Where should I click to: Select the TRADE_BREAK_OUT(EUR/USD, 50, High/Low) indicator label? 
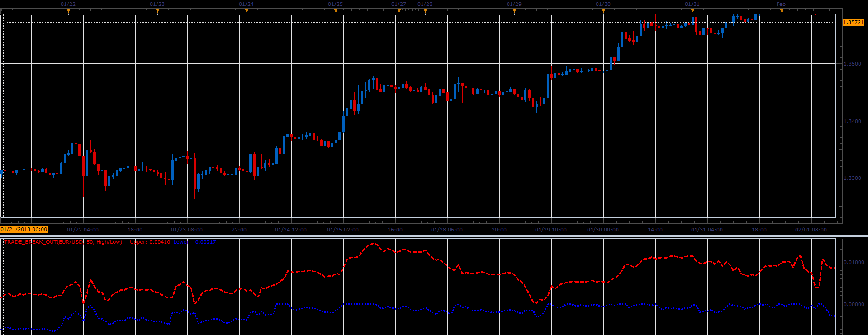pos(63,242)
